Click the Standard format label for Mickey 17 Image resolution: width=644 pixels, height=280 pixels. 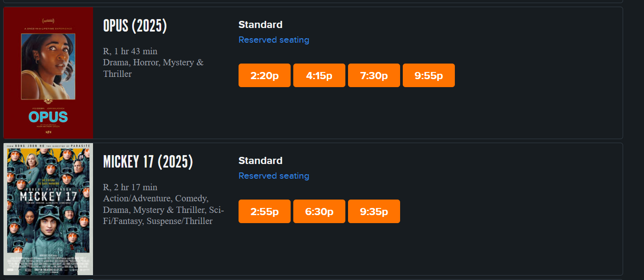(260, 161)
